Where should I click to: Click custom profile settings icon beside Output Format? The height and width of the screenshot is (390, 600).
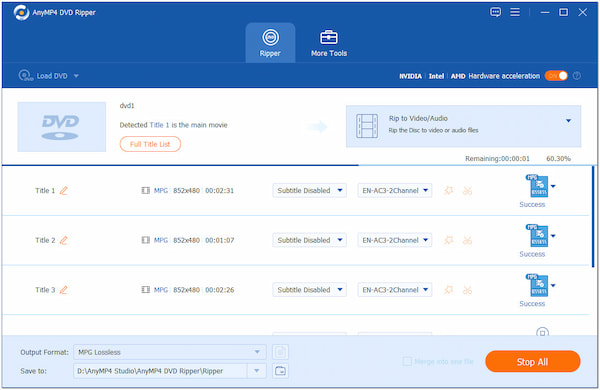coord(280,352)
